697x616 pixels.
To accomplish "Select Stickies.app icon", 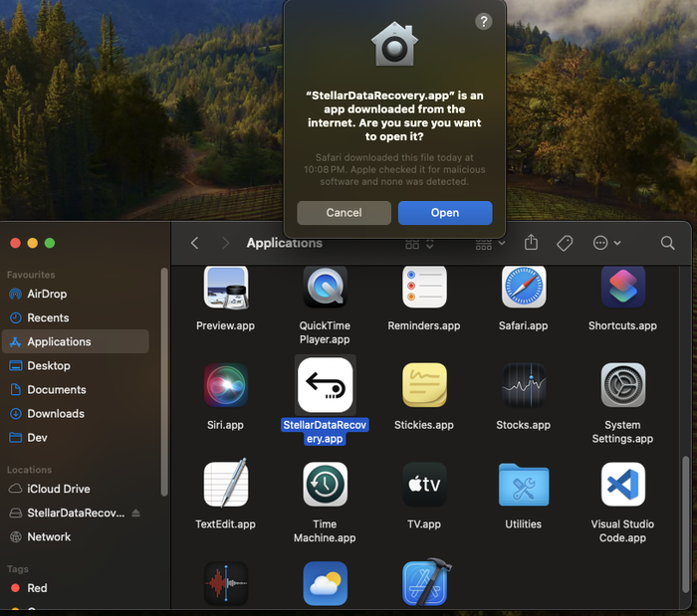I will (424, 385).
